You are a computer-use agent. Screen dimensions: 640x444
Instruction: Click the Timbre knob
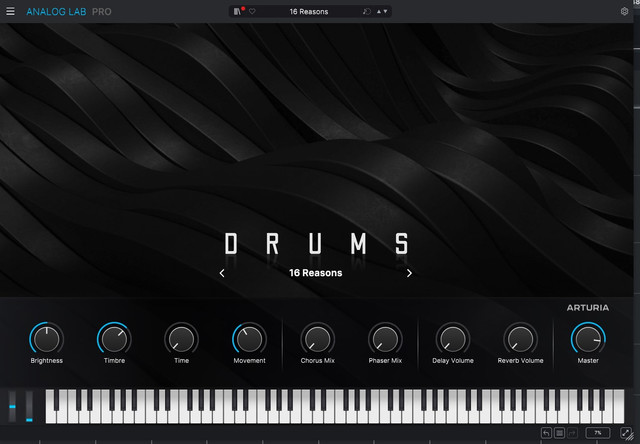point(114,338)
